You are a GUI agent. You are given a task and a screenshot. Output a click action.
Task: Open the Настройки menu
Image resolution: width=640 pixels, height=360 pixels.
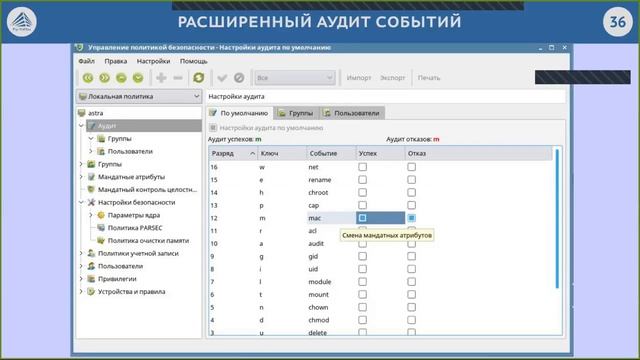(x=153, y=61)
